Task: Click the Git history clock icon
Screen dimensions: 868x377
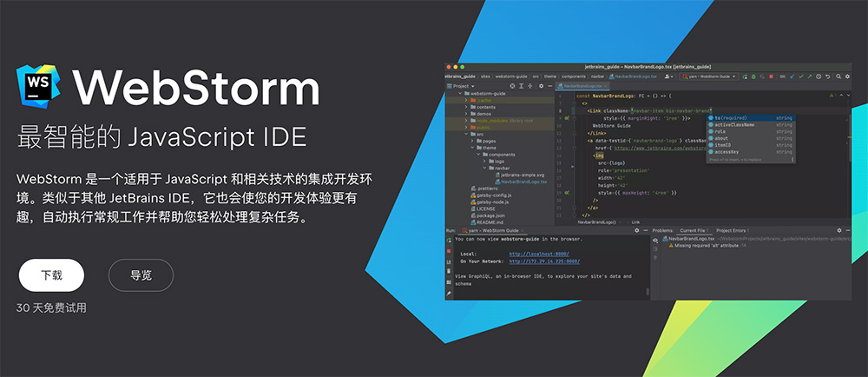Action: (819, 76)
